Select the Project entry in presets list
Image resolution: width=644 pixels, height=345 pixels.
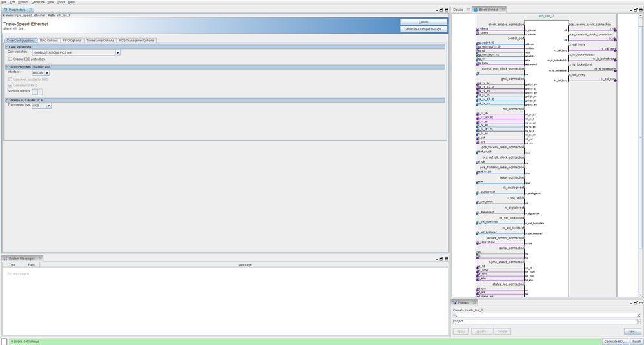point(544,322)
